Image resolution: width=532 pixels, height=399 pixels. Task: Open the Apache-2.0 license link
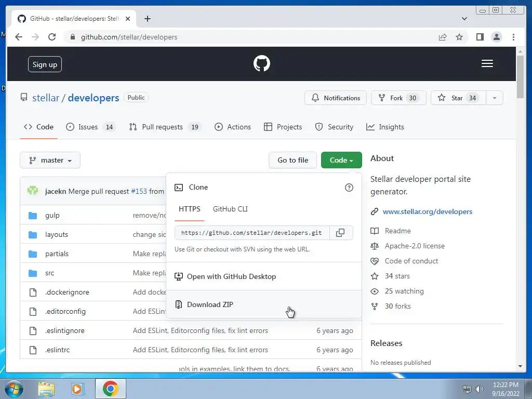point(415,246)
